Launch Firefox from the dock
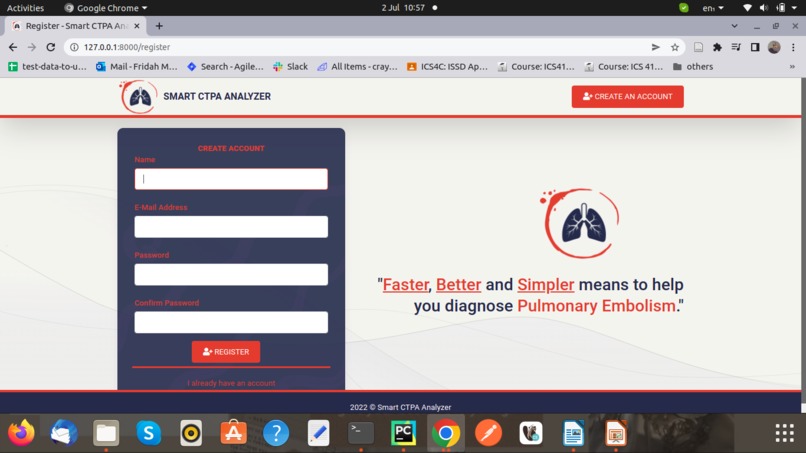The width and height of the screenshot is (806, 453). tap(21, 433)
